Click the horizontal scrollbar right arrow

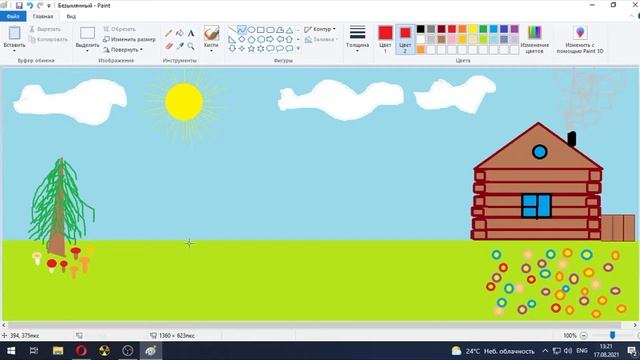(x=635, y=325)
